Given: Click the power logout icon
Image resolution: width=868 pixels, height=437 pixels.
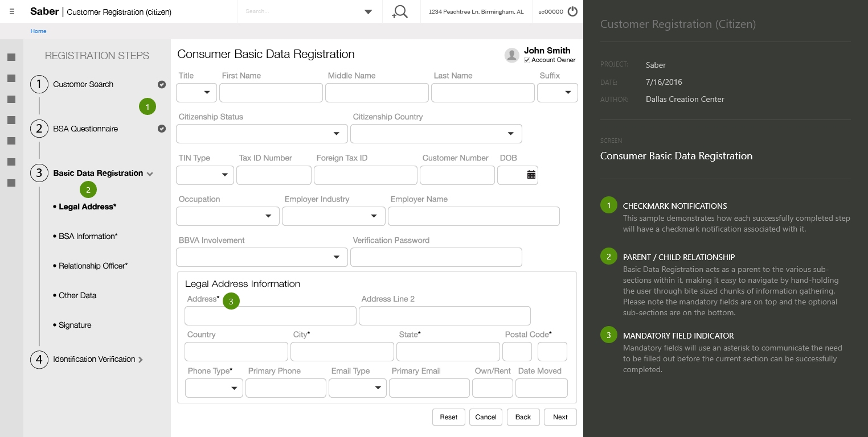Looking at the screenshot, I should (572, 11).
